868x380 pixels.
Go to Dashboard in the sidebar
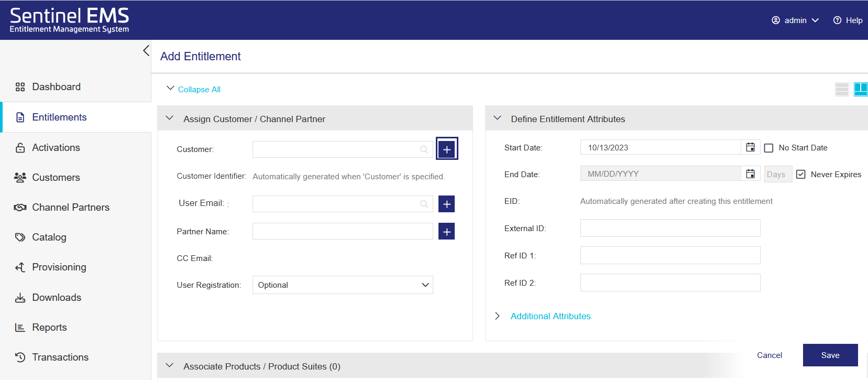coord(56,87)
